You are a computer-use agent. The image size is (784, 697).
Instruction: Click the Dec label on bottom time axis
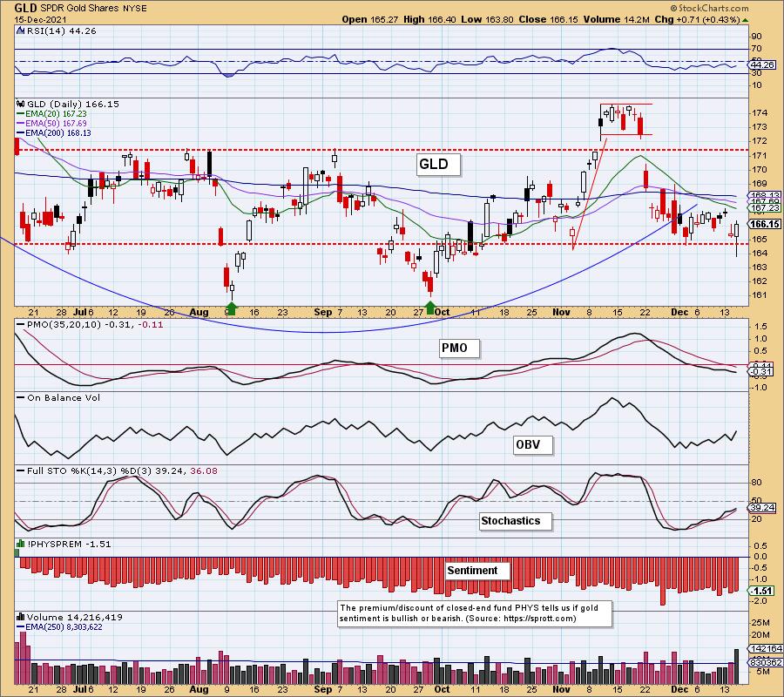coord(679,689)
